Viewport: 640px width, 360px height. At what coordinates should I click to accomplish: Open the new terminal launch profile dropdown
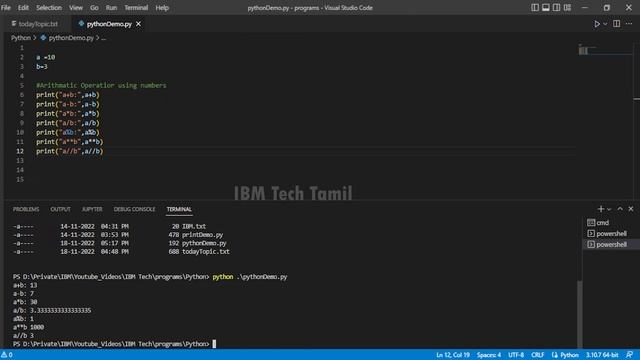pyautogui.click(x=609, y=209)
